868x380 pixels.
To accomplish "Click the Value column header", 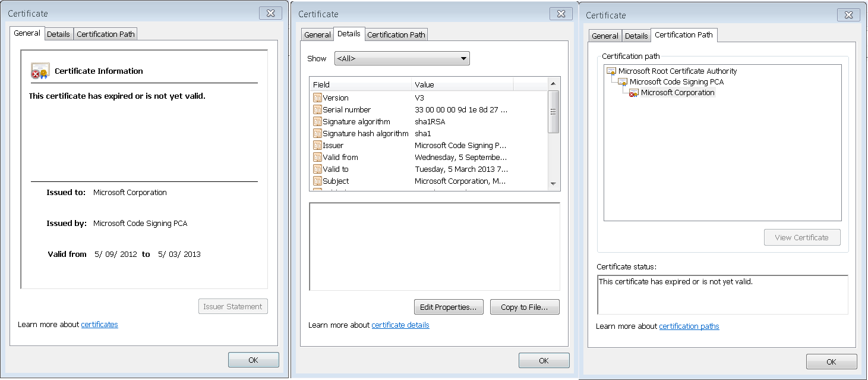I will pyautogui.click(x=462, y=84).
